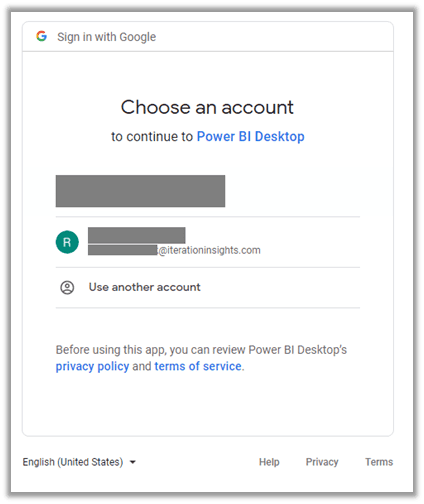Open the privacy policy link
Screen dimensions: 424x504
92,366
